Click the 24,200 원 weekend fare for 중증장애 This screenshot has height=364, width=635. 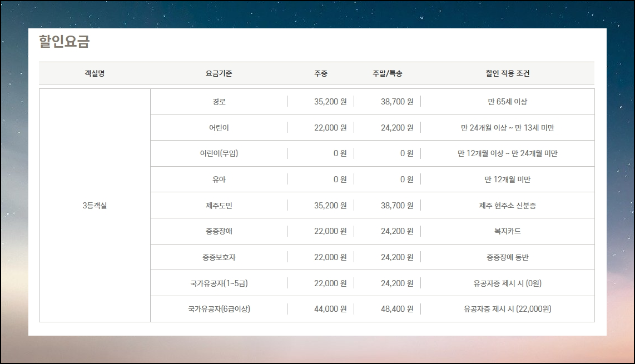(397, 231)
